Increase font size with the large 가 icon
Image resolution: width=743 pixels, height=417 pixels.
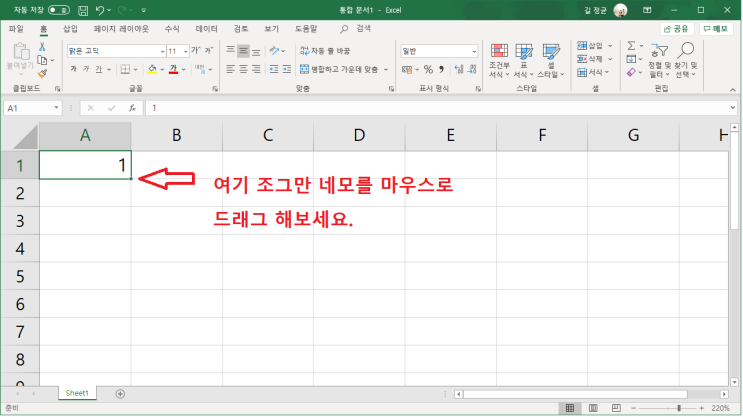(x=195, y=51)
